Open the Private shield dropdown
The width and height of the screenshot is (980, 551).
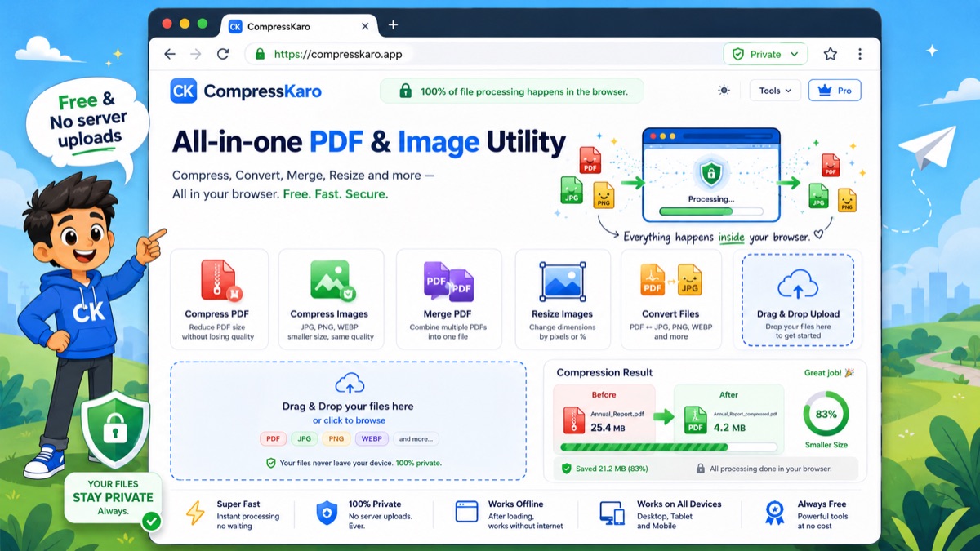pyautogui.click(x=765, y=54)
